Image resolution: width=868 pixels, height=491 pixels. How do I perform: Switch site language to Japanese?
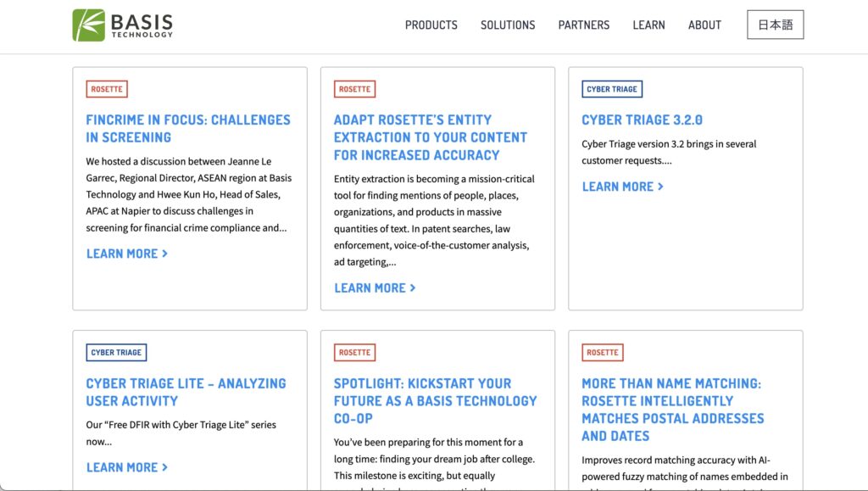pos(775,25)
